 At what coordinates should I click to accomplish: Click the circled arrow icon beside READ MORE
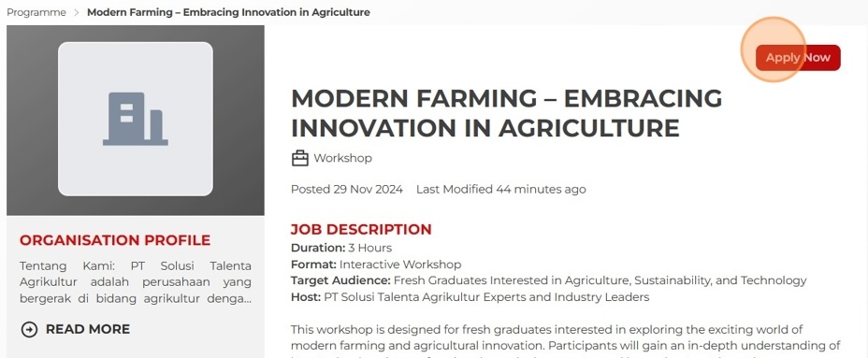click(29, 330)
